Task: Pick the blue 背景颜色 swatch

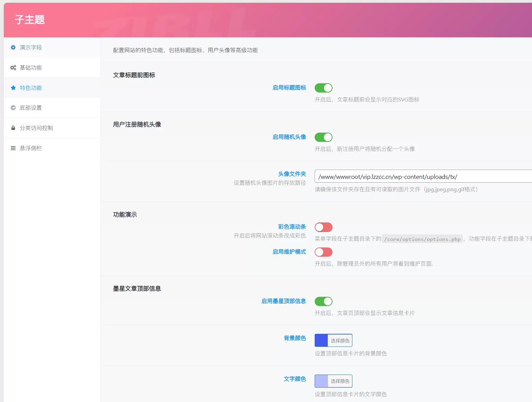Action: click(x=321, y=340)
